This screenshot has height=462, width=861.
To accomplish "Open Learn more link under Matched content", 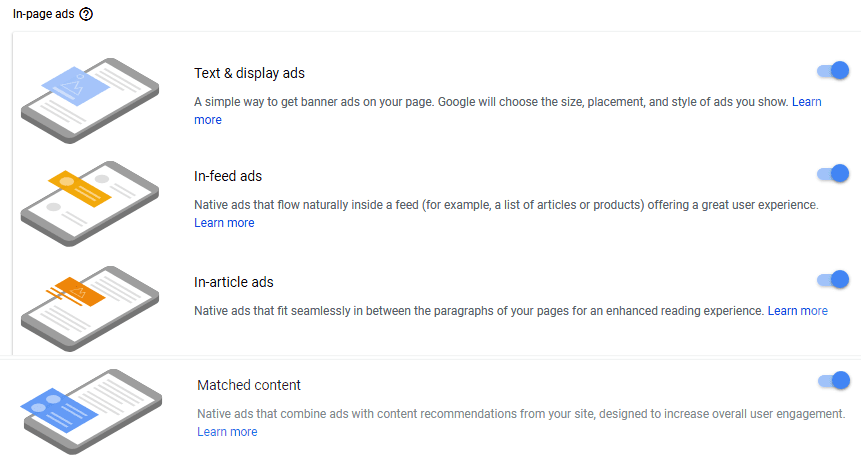I will (227, 432).
